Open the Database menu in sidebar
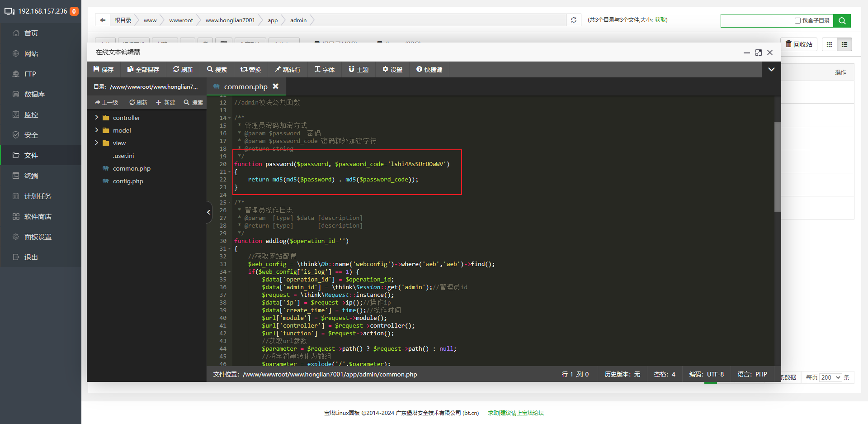Viewport: 868px width, 424px height. (x=34, y=94)
